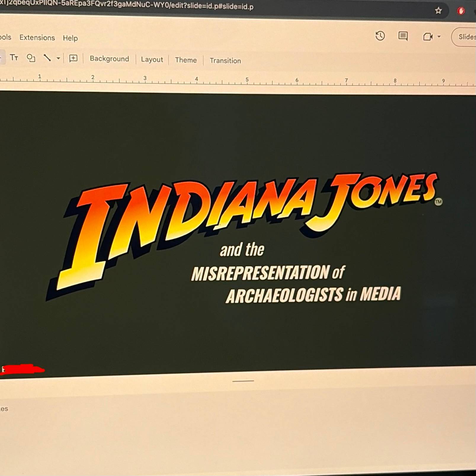Image resolution: width=476 pixels, height=476 pixels.
Task: Open the Transition panel button
Action: pos(225,61)
